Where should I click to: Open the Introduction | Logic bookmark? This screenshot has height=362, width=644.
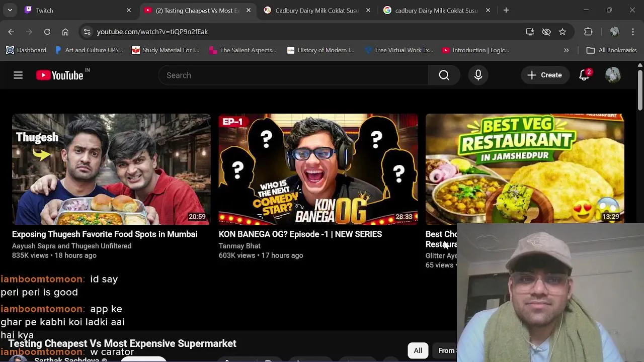click(x=475, y=50)
